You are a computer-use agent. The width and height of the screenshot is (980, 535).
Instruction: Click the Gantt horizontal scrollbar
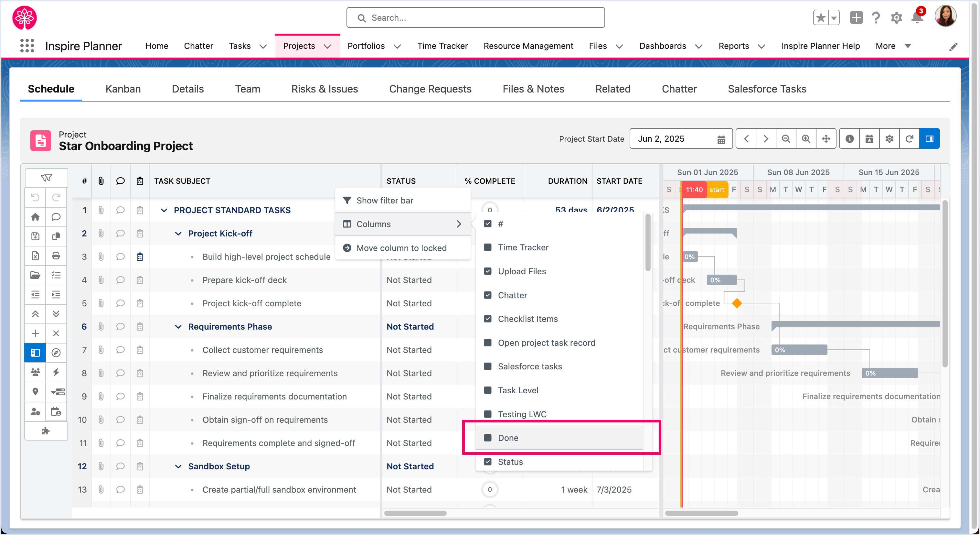[701, 513]
